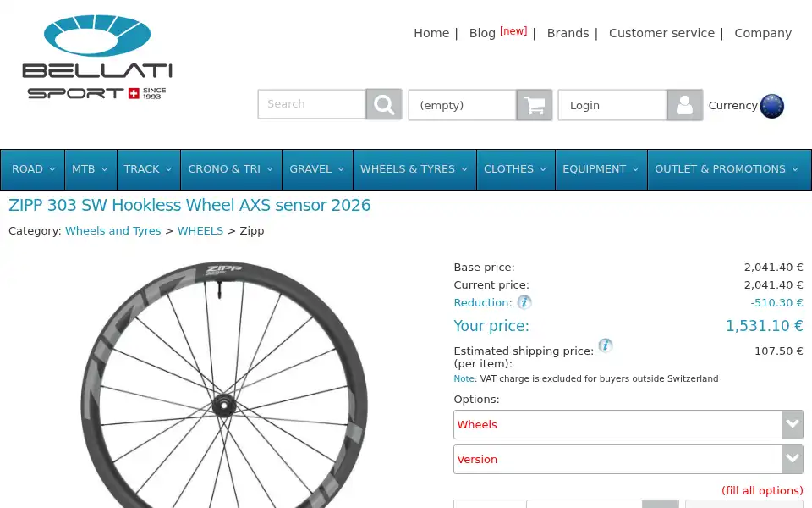Image resolution: width=812 pixels, height=508 pixels.
Task: Go to the Home link
Action: (431, 33)
